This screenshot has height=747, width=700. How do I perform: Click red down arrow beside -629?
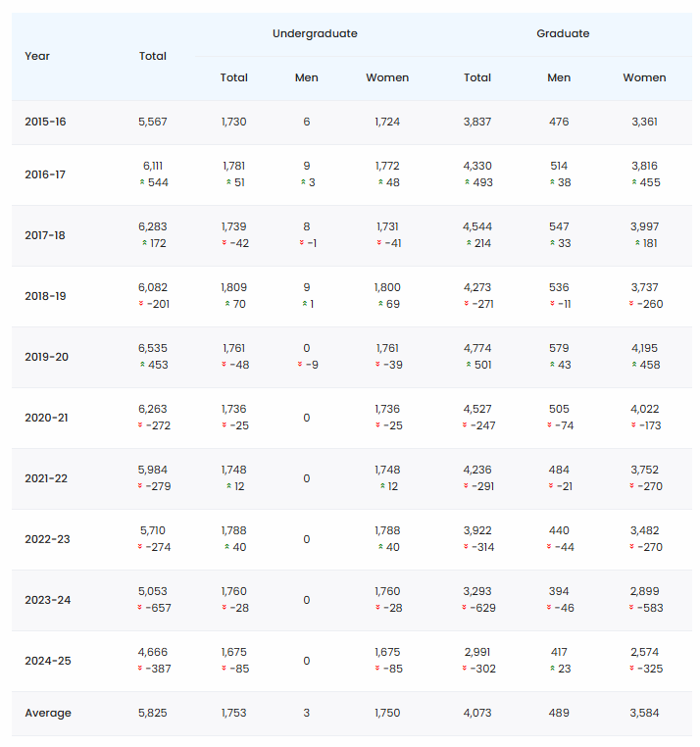pyautogui.click(x=464, y=608)
